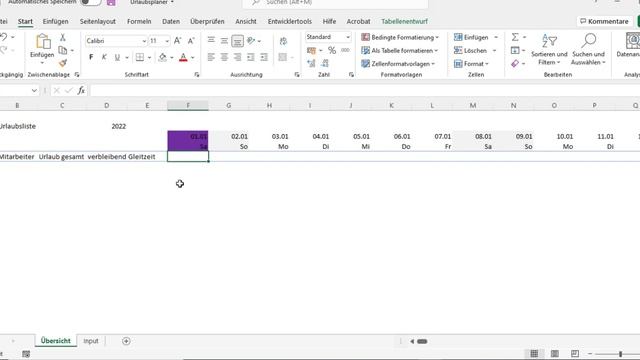Click the middle align icon
This screenshot has width=640, height=360.
point(224,40)
